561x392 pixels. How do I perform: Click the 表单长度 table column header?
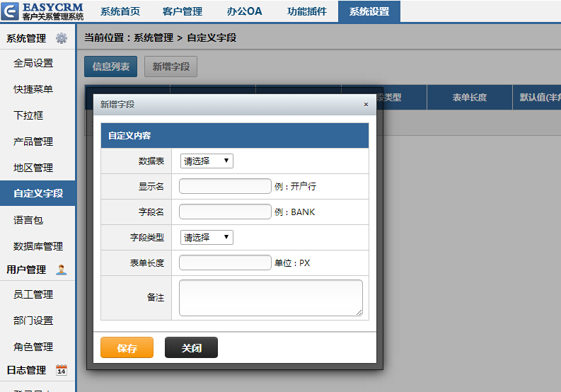pos(470,98)
